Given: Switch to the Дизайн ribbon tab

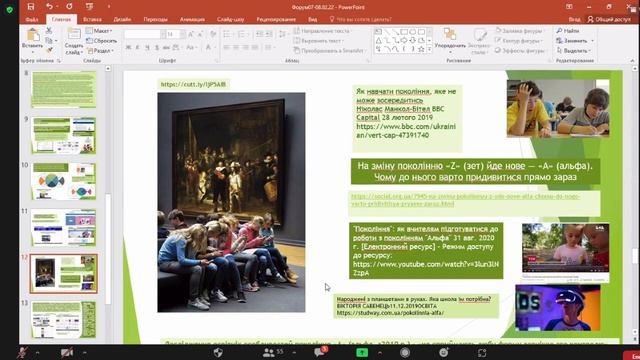Looking at the screenshot, I should click(122, 19).
